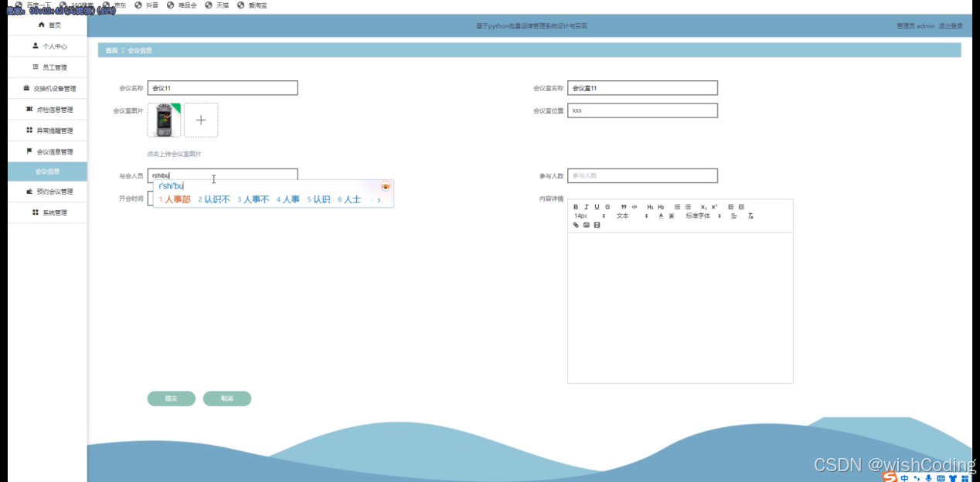Open the Sogou toolbox grid icon

click(x=965, y=478)
